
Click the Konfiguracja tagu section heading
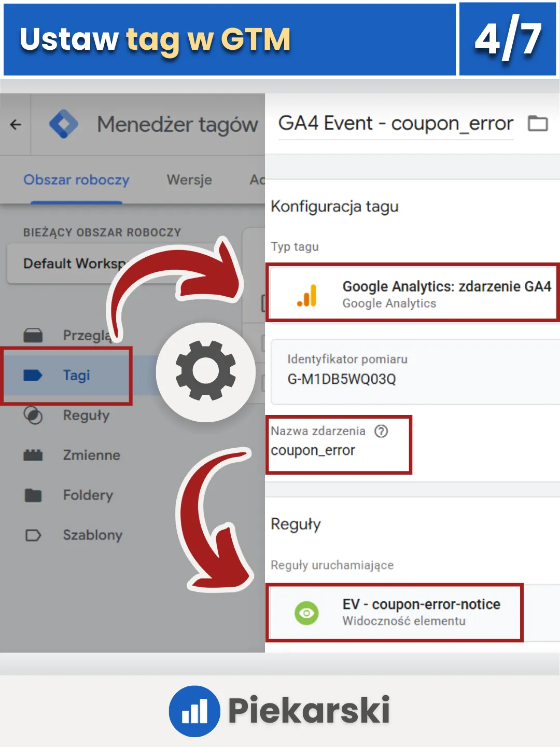click(x=334, y=206)
